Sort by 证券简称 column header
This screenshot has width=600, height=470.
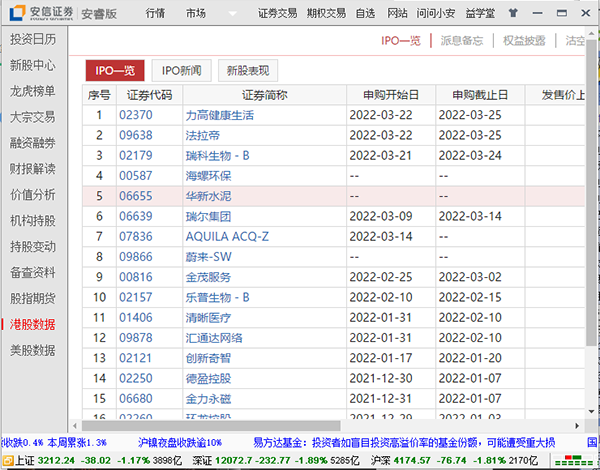264,95
